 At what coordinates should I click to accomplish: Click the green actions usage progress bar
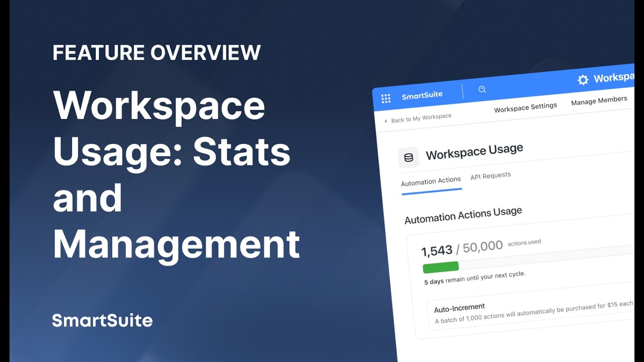coord(441,267)
